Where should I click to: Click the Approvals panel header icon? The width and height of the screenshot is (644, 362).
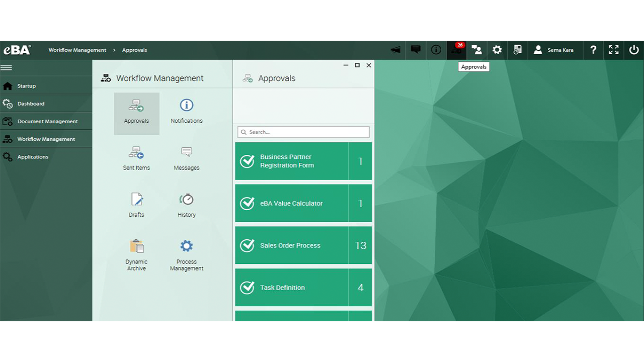click(x=248, y=78)
